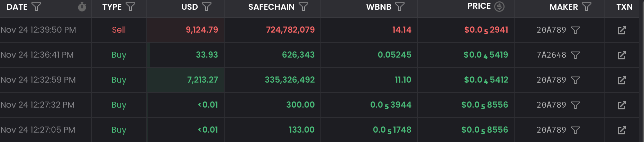
Task: Click the stopwatch time-format icon
Action: [82, 7]
